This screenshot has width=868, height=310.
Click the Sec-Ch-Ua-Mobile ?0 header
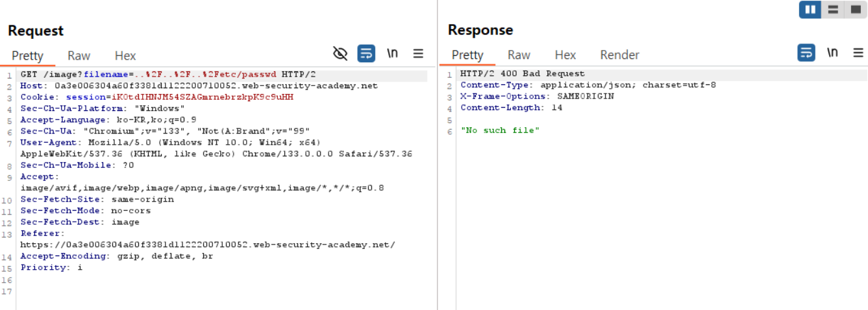coord(77,165)
